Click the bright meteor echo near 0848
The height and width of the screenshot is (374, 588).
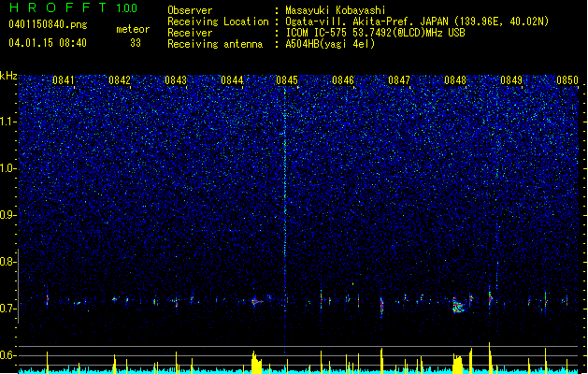click(457, 306)
